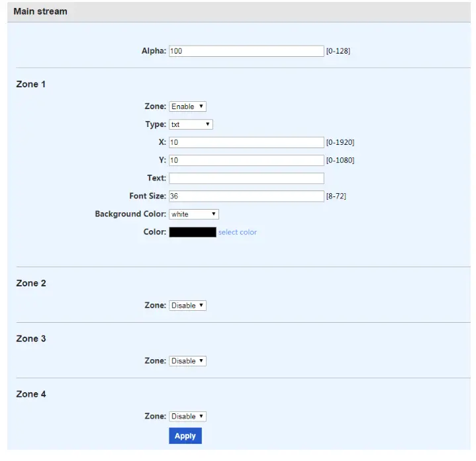Click the Zone 4 heading
476x461 pixels.
coord(31,394)
